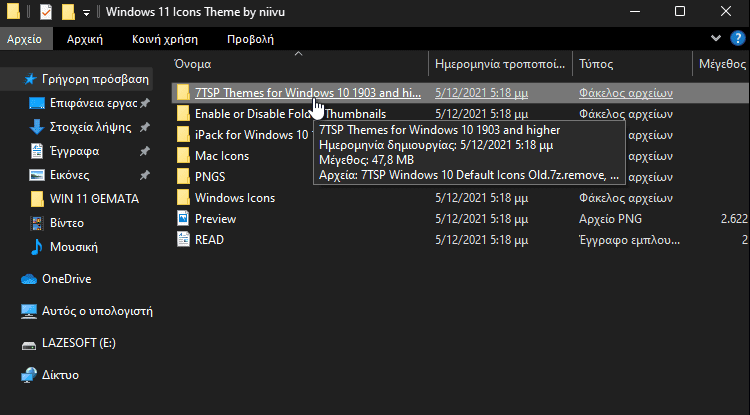Click the Στοιχεία λήψης download arrow icon
The image size is (750, 415).
tap(37, 127)
